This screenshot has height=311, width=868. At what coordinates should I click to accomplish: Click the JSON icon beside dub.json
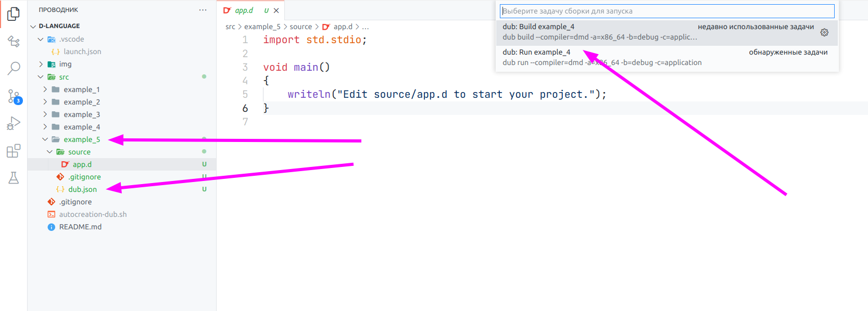pyautogui.click(x=60, y=189)
